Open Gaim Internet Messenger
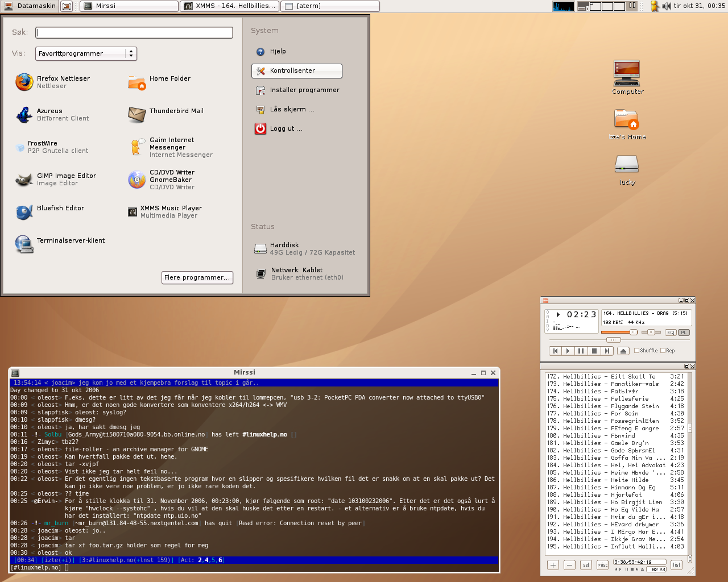728x582 pixels. [x=171, y=147]
